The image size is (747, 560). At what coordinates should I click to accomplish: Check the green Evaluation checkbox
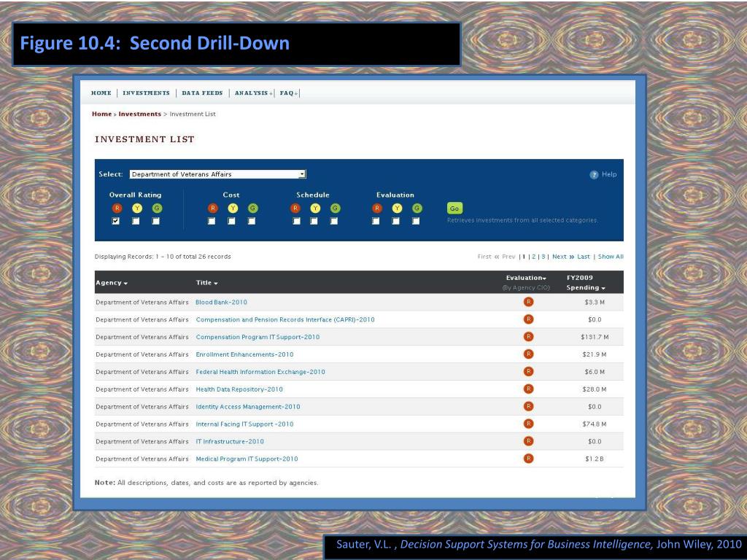tap(416, 221)
